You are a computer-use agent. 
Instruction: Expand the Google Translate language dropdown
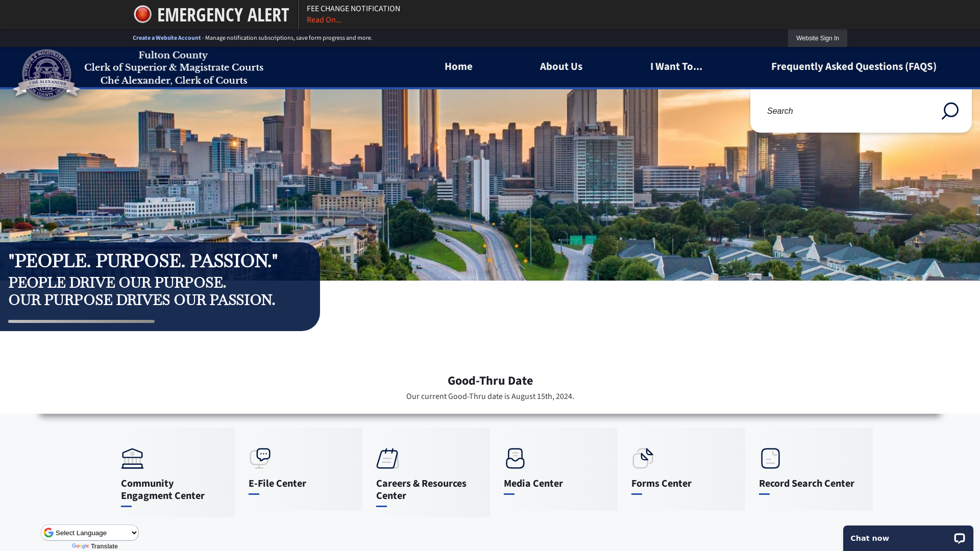[89, 532]
